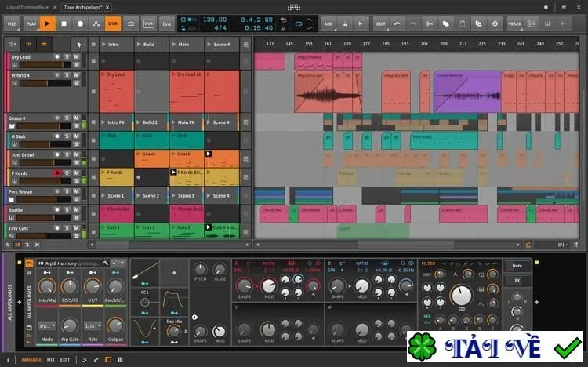The height and width of the screenshot is (367, 588).
Task: Switch to the MIX view tab
Action: [51, 359]
